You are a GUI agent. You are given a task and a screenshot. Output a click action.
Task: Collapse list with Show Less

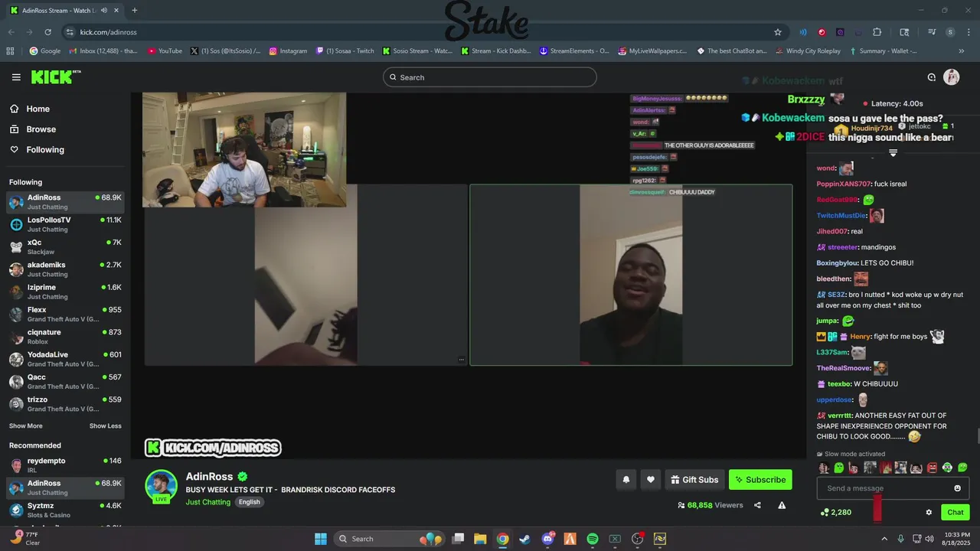(105, 425)
